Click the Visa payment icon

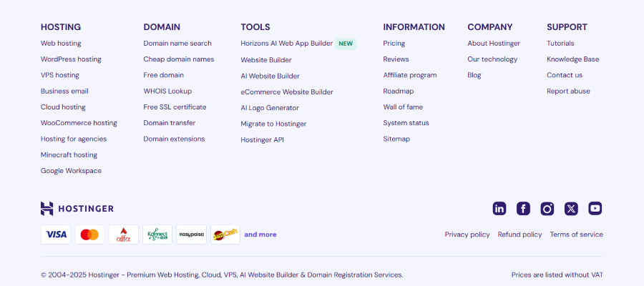pyautogui.click(x=56, y=235)
